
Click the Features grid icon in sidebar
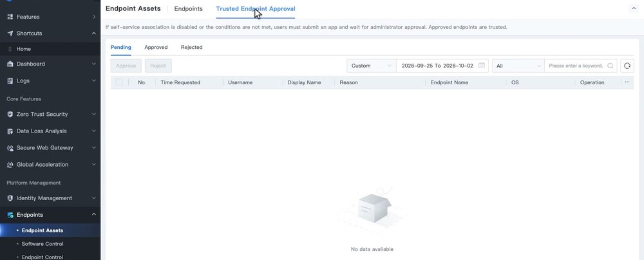[10, 17]
